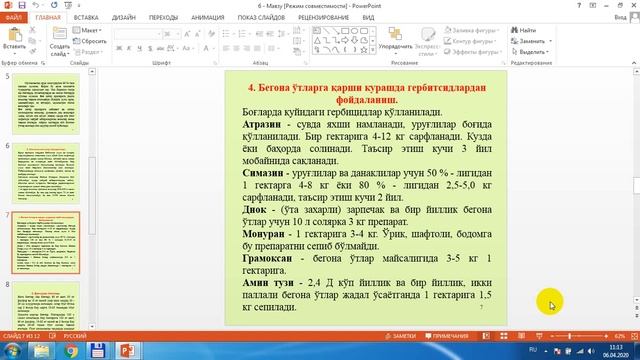640x360 pixels.
Task: Adjust the zoom slider handle
Action: [569, 336]
